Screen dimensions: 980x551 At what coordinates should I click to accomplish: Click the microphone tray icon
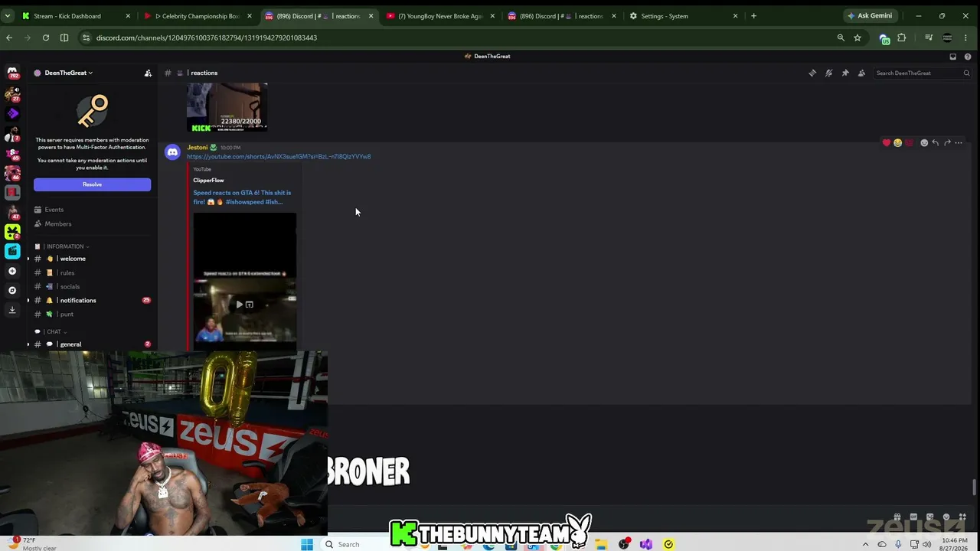(x=898, y=544)
